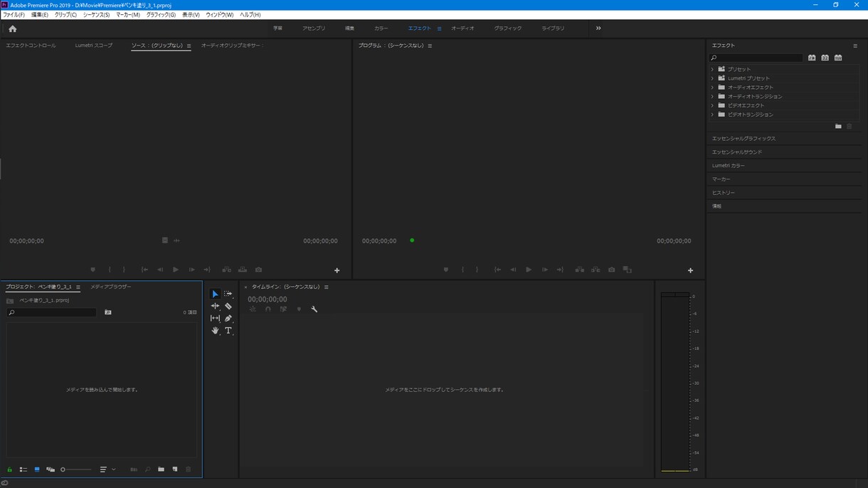Click 32-bit Color effects filter icon
This screenshot has height=488, width=868.
825,58
